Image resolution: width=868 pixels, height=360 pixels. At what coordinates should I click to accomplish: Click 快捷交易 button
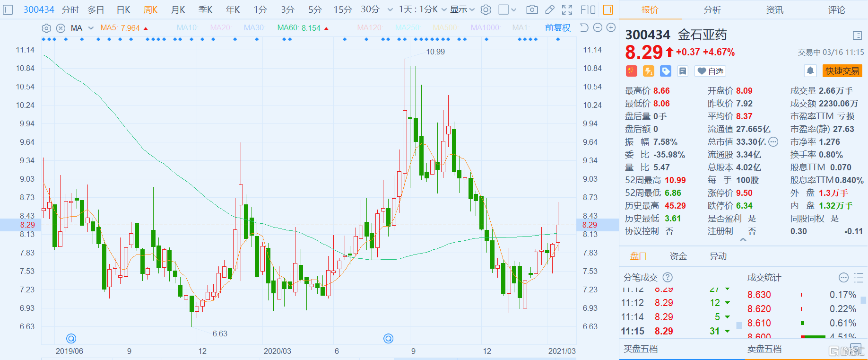tap(842, 71)
